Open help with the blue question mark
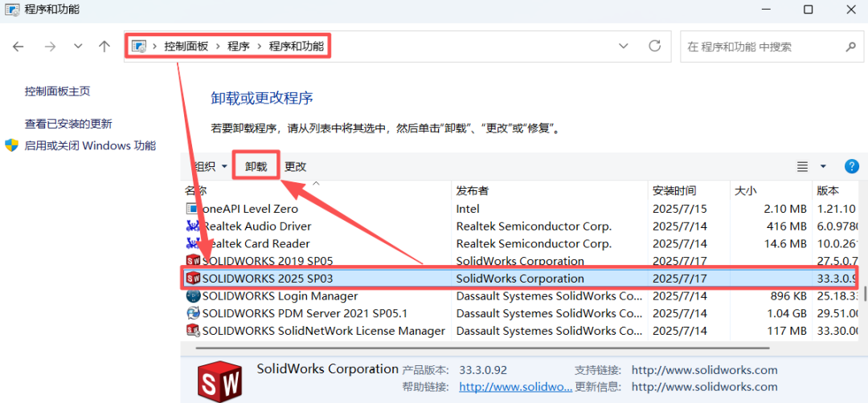The image size is (868, 403). pos(851,166)
